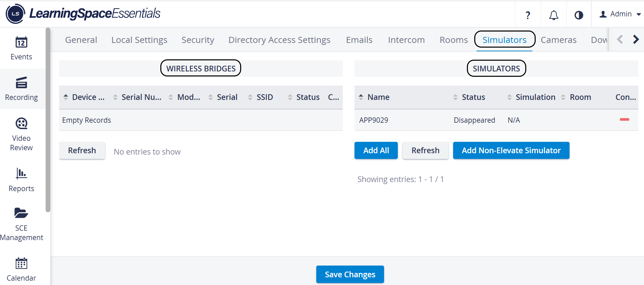
Task: Click the Save Changes button
Action: tap(350, 274)
